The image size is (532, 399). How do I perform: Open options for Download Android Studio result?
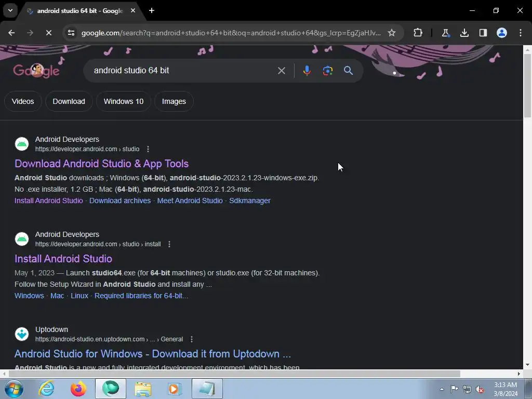point(148,149)
